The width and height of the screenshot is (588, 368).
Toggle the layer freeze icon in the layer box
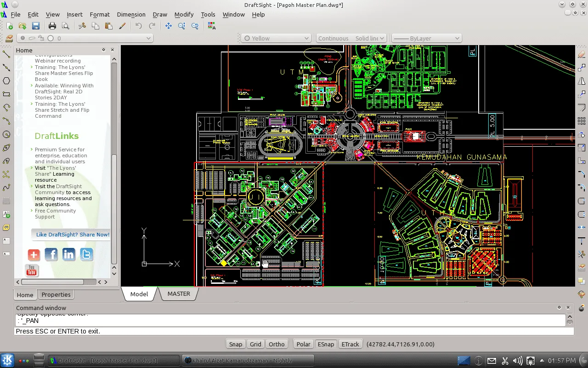click(32, 39)
